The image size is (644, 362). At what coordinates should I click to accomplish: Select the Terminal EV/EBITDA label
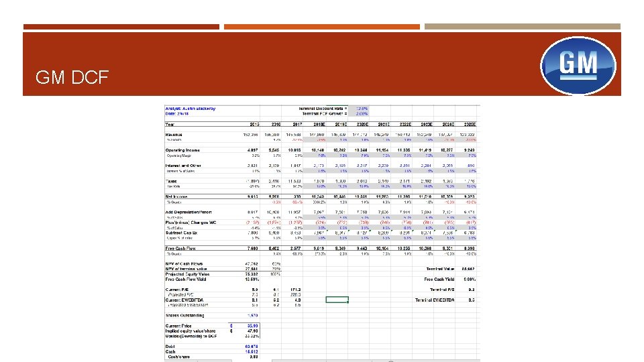(435, 300)
